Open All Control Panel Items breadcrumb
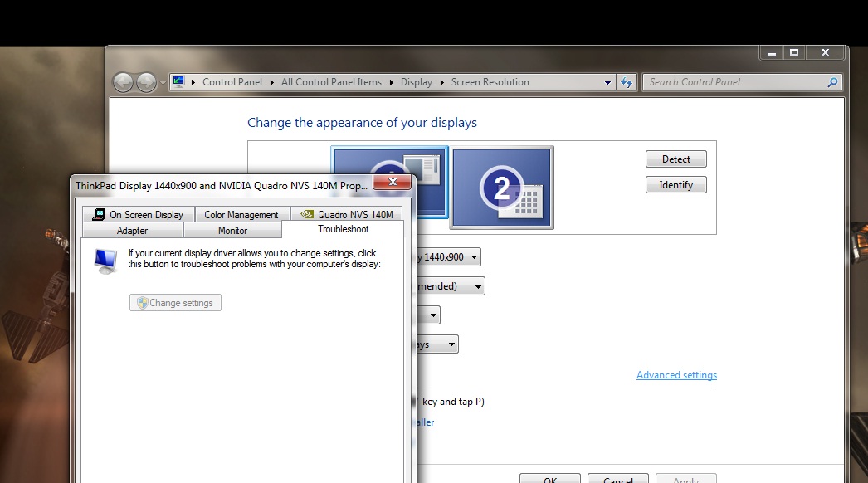The image size is (868, 483). click(331, 82)
